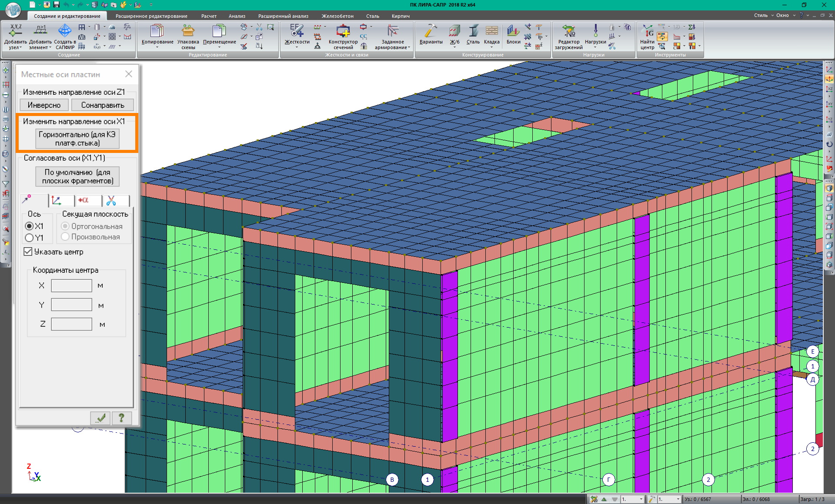The width and height of the screenshot is (835, 504).
Task: Open the Заданное армирование dropdown
Action: (409, 48)
